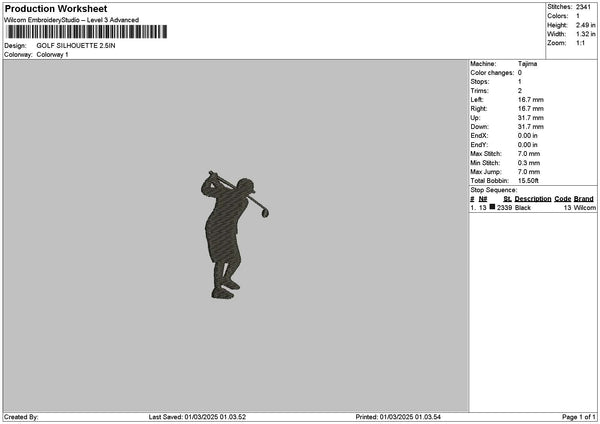
Task: Click the 'Description' column header
Action: click(x=533, y=199)
